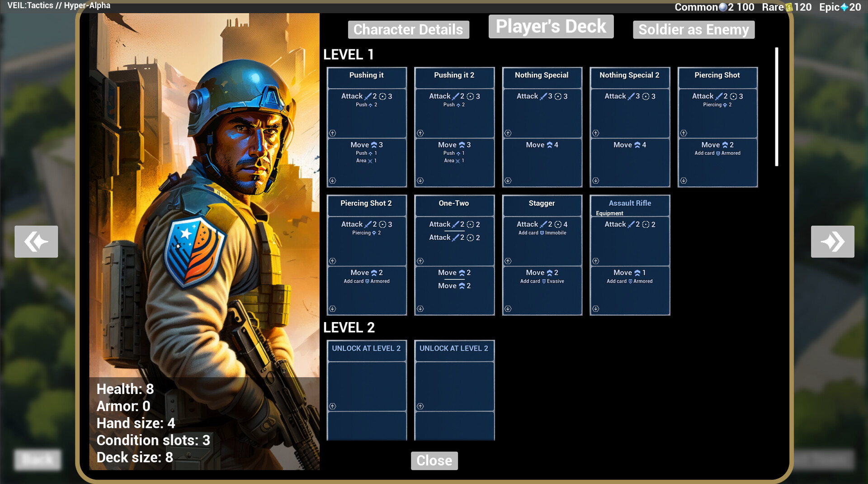Click the scrollbar on the right side

(x=776, y=104)
